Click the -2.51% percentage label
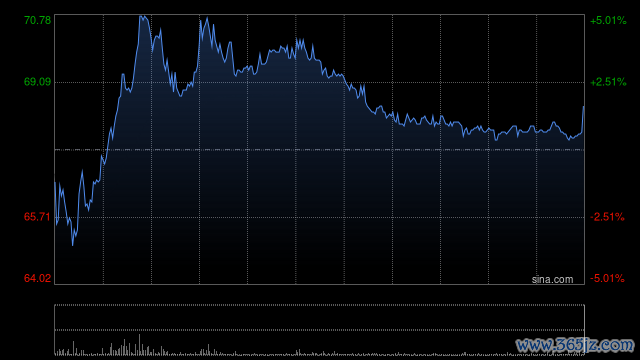This screenshot has height=360, width=640. (607, 217)
